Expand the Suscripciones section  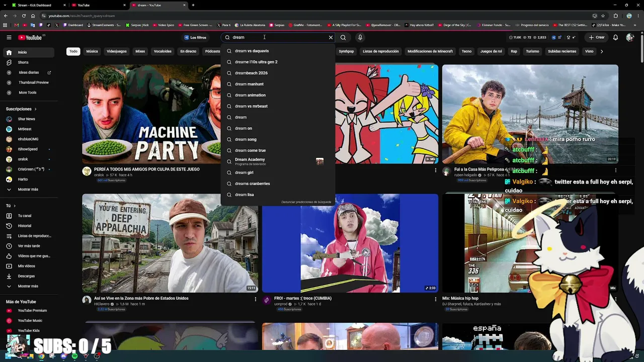pyautogui.click(x=21, y=109)
